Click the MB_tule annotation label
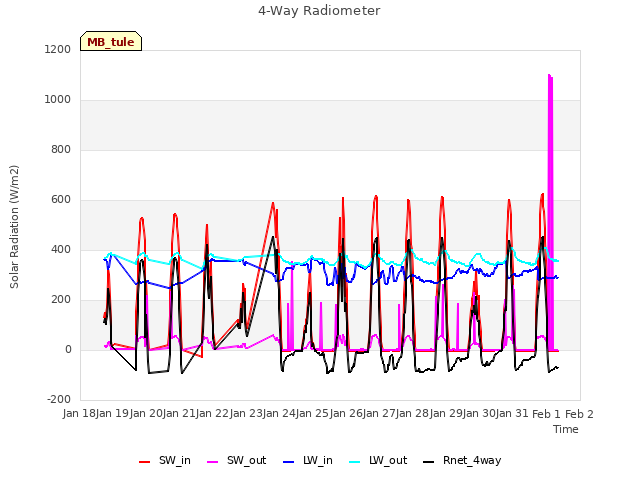Screen dimensions: 640x480 coord(111,41)
